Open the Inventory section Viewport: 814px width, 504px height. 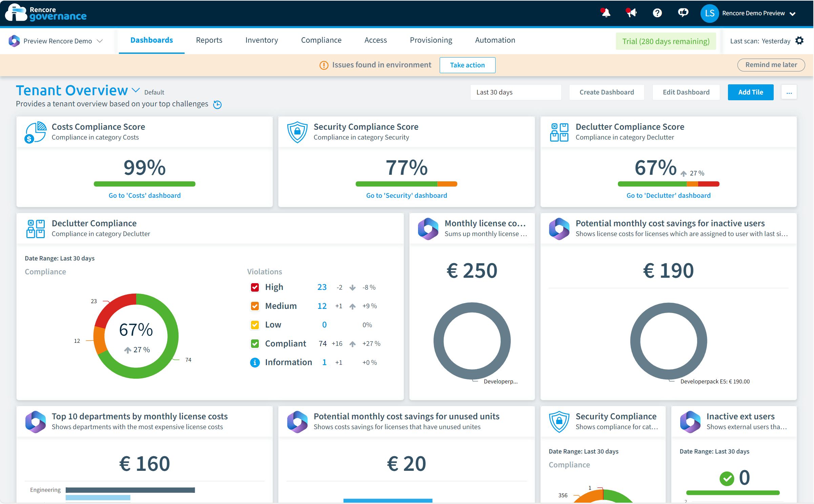pos(261,40)
